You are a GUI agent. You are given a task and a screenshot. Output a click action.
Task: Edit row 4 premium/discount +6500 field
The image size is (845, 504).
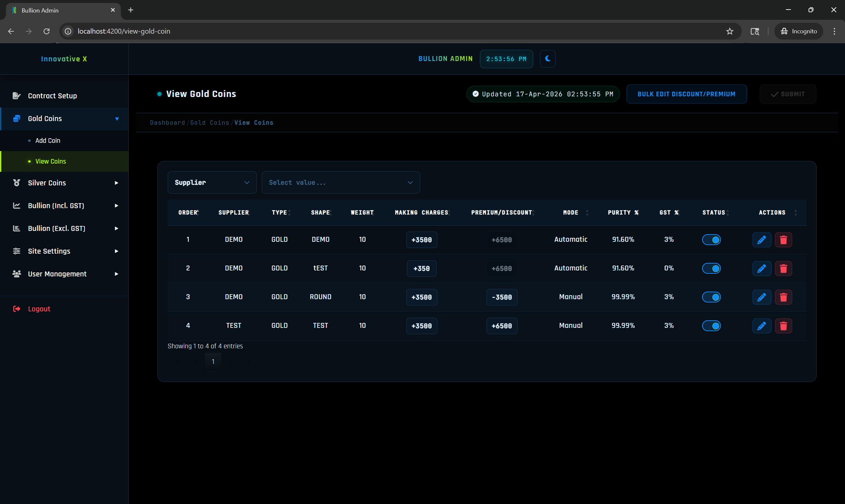point(502,326)
